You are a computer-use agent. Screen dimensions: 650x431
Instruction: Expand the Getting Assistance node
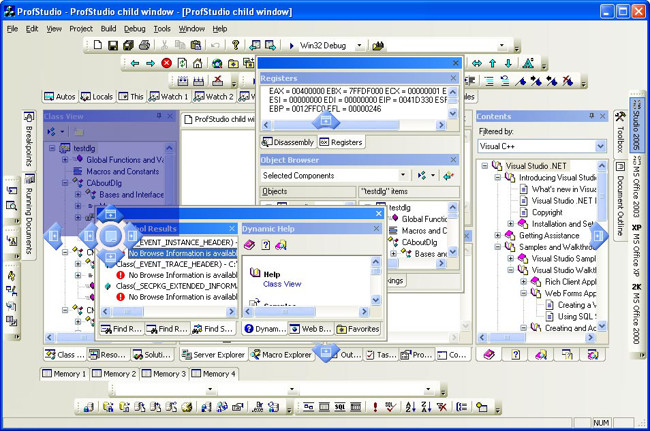(497, 235)
